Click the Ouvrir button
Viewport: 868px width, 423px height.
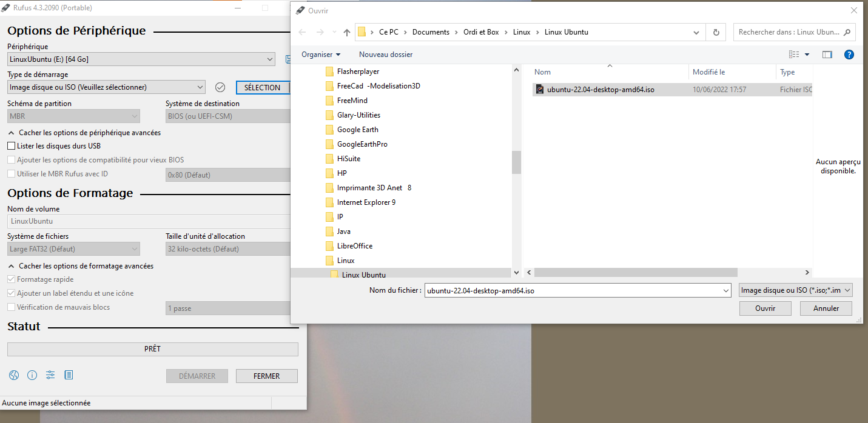(x=765, y=308)
